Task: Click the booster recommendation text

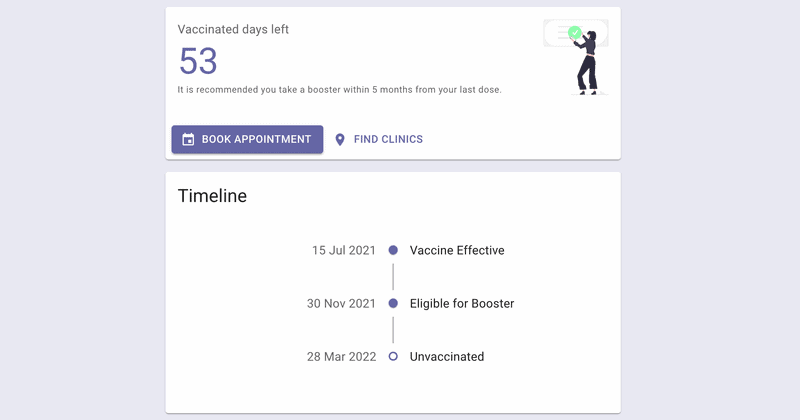Action: [x=339, y=90]
